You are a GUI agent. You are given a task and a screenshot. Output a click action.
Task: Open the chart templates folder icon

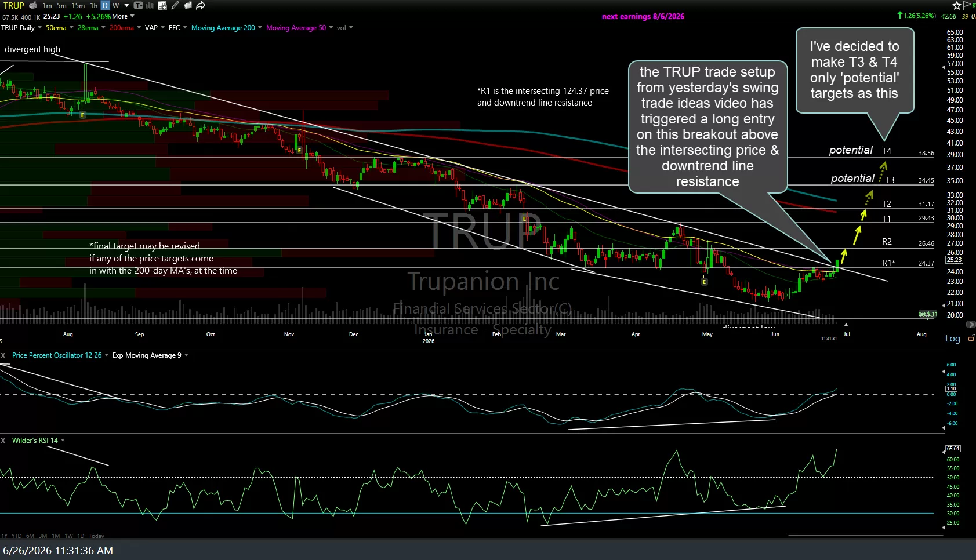pyautogui.click(x=188, y=5)
